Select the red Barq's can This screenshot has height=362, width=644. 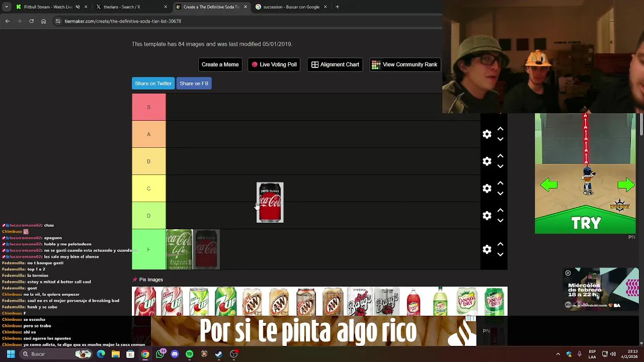pyautogui.click(x=360, y=302)
